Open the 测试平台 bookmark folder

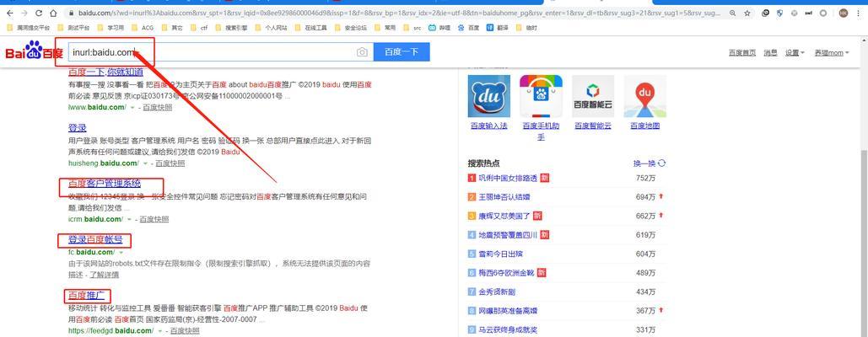73,28
